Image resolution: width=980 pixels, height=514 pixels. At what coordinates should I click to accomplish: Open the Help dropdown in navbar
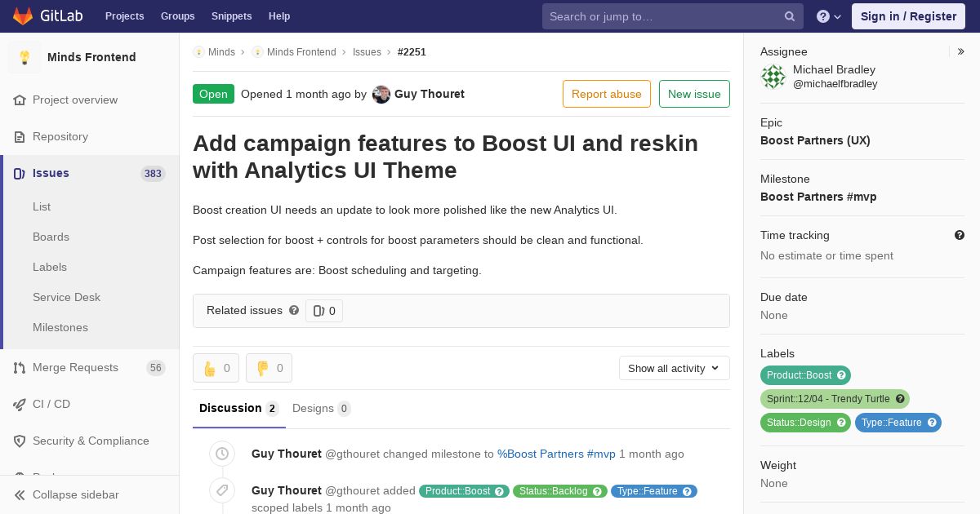pos(828,16)
